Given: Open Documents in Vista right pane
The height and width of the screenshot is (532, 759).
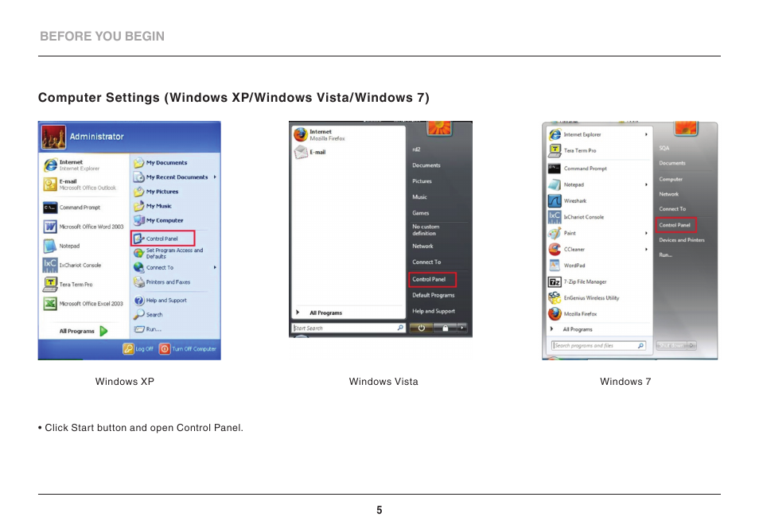Looking at the screenshot, I should pos(426,165).
